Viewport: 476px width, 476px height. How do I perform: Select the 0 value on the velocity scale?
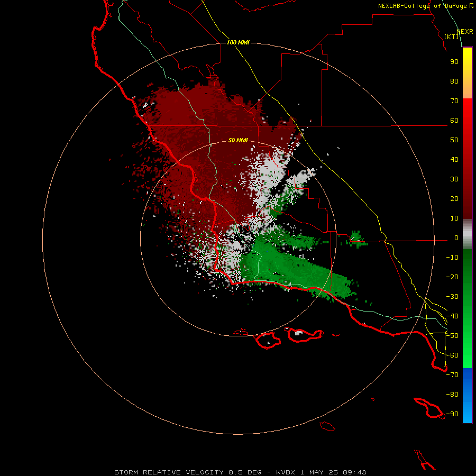[x=456, y=237]
